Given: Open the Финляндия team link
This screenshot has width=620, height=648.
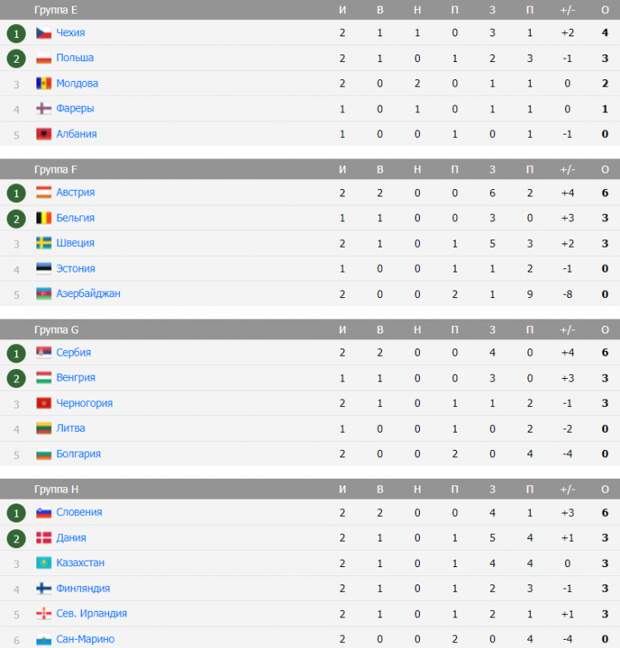Looking at the screenshot, I should coord(83,588).
